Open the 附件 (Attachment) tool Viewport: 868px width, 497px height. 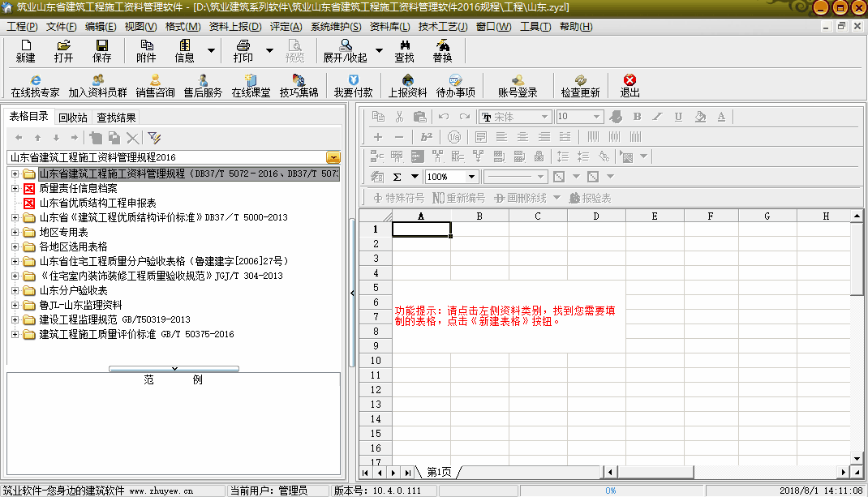click(x=146, y=46)
